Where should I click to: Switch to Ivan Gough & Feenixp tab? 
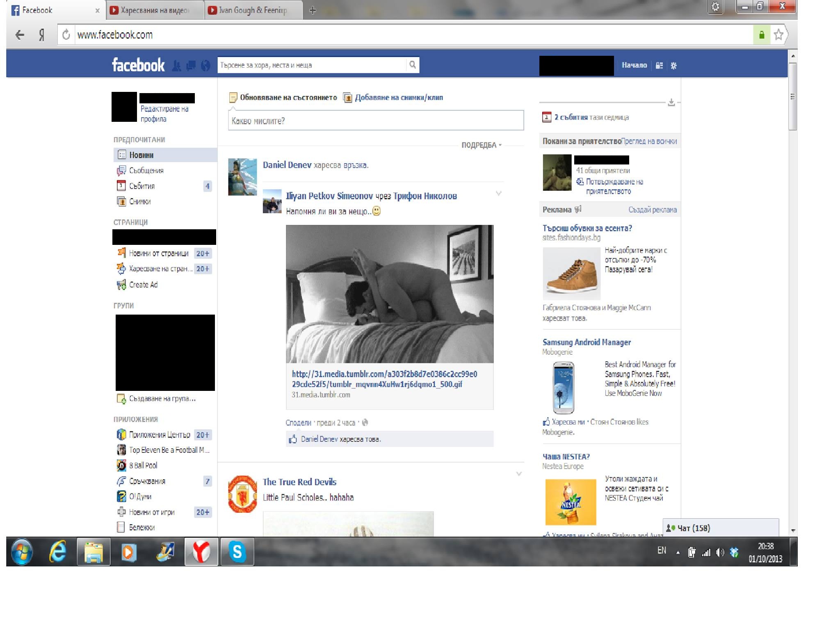[x=253, y=10]
